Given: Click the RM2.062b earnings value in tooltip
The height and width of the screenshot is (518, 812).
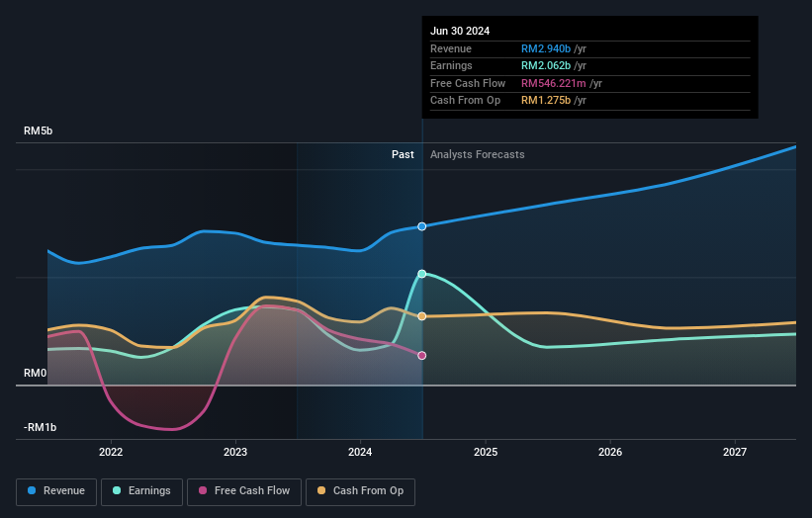Looking at the screenshot, I should click(x=546, y=65).
